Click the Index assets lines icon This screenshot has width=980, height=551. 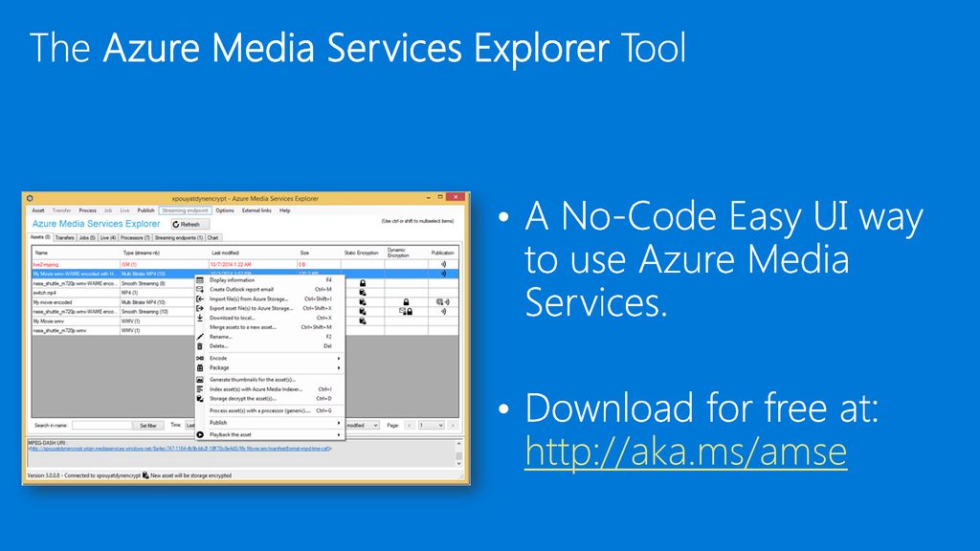click(x=200, y=389)
